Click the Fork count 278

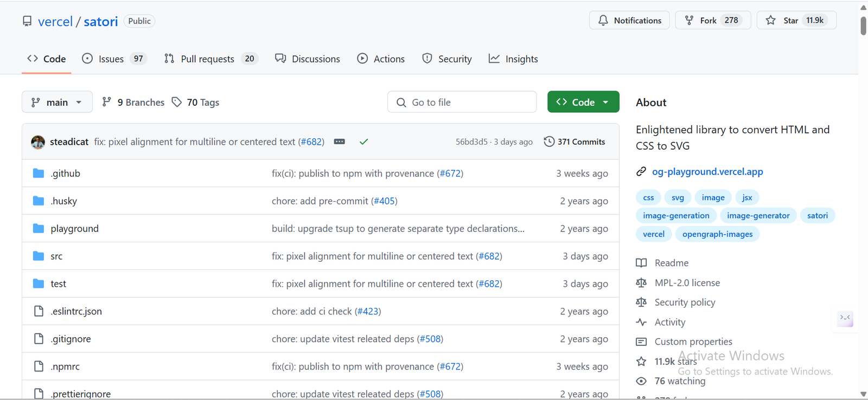731,20
